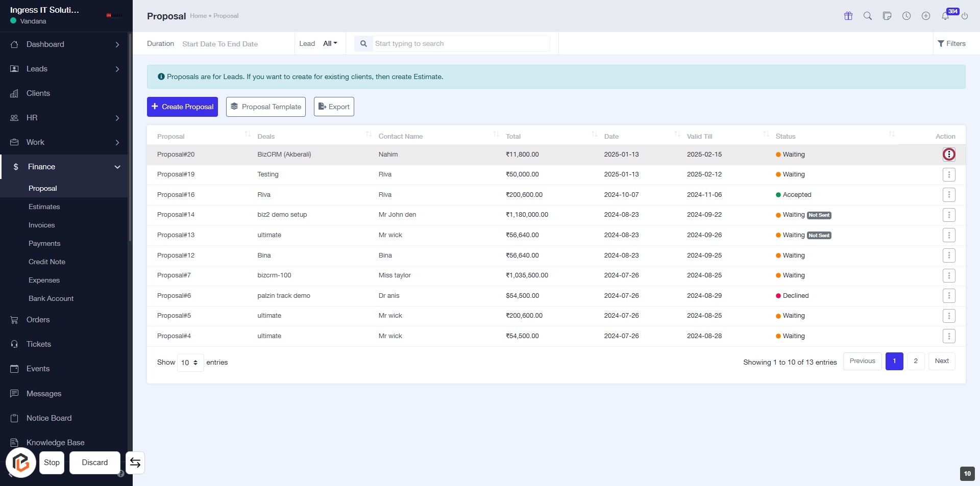
Task: Open Estimates in Finance submenu
Action: [44, 207]
